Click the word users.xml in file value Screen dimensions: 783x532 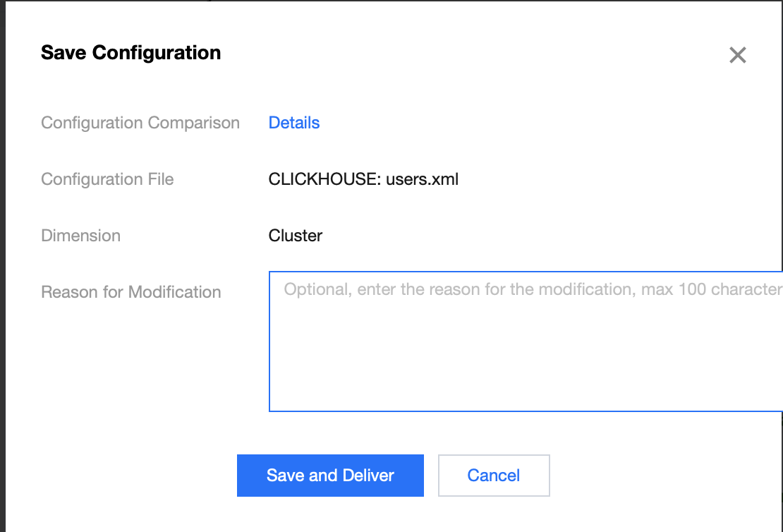[x=422, y=179]
